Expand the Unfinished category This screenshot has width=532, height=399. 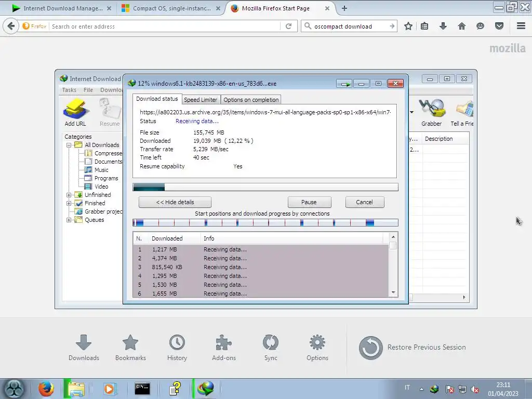point(69,195)
